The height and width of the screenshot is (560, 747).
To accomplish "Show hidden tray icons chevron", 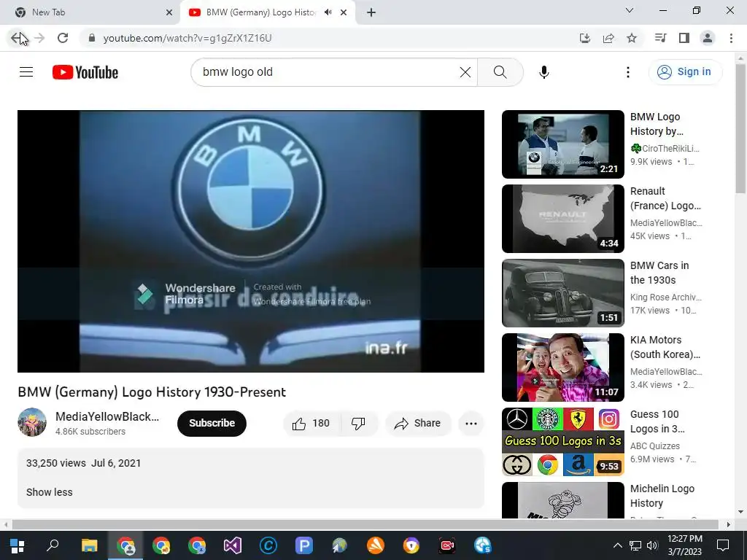I will (617, 545).
